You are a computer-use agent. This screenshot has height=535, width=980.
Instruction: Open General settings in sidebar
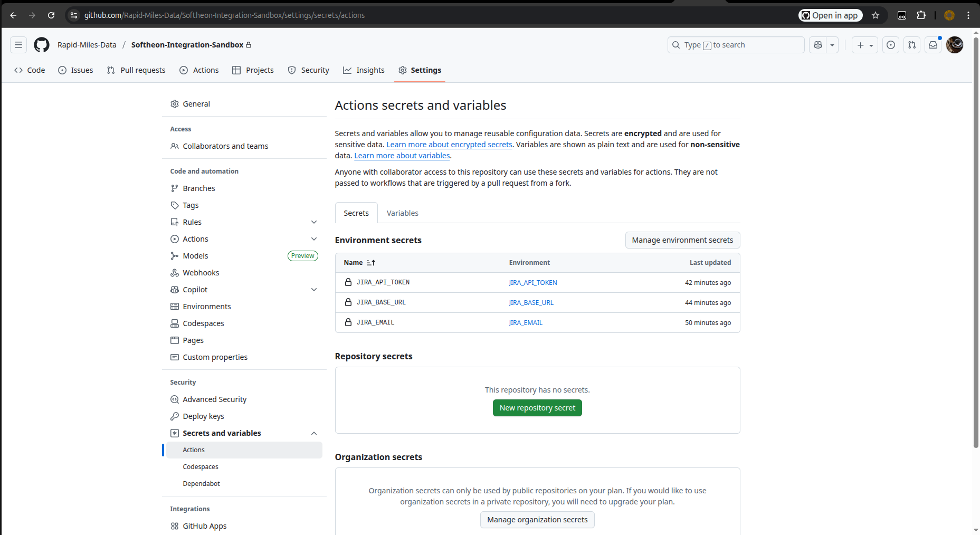click(x=244, y=104)
